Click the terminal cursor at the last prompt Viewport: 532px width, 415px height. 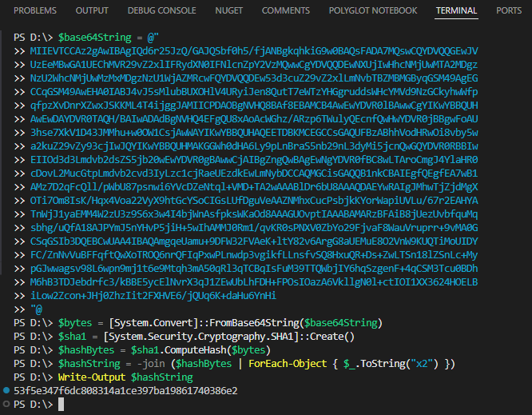[62, 404]
